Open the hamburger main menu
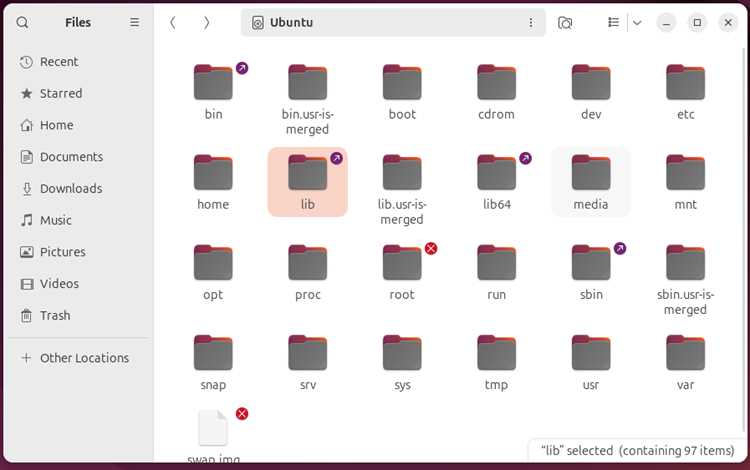750x470 pixels. tap(134, 22)
